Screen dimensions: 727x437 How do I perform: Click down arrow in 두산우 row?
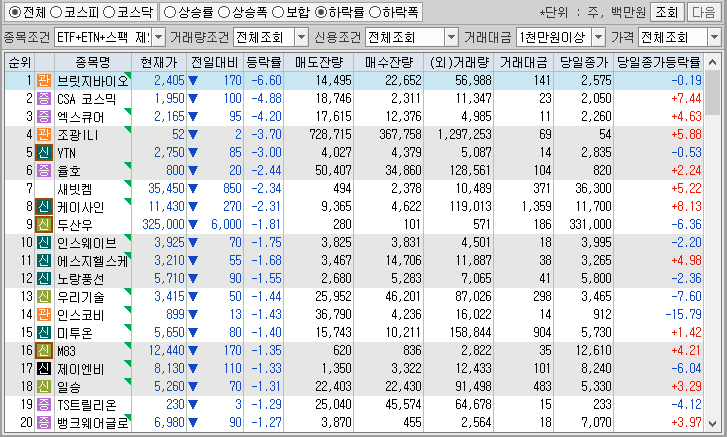tap(193, 225)
